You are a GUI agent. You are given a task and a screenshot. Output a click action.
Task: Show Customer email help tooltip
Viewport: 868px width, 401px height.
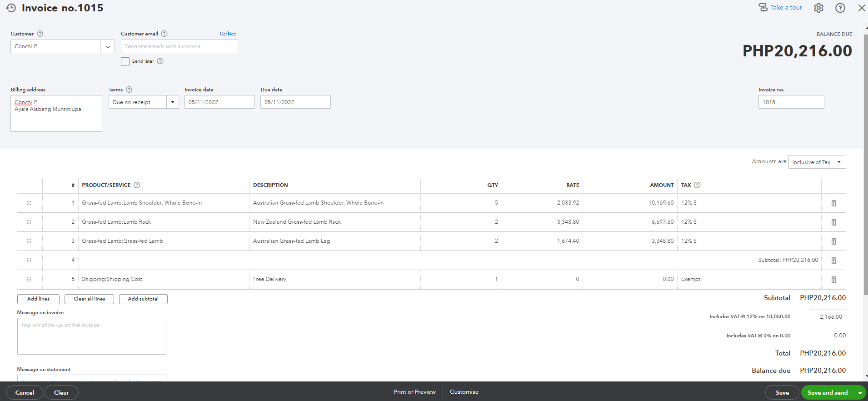pos(165,34)
